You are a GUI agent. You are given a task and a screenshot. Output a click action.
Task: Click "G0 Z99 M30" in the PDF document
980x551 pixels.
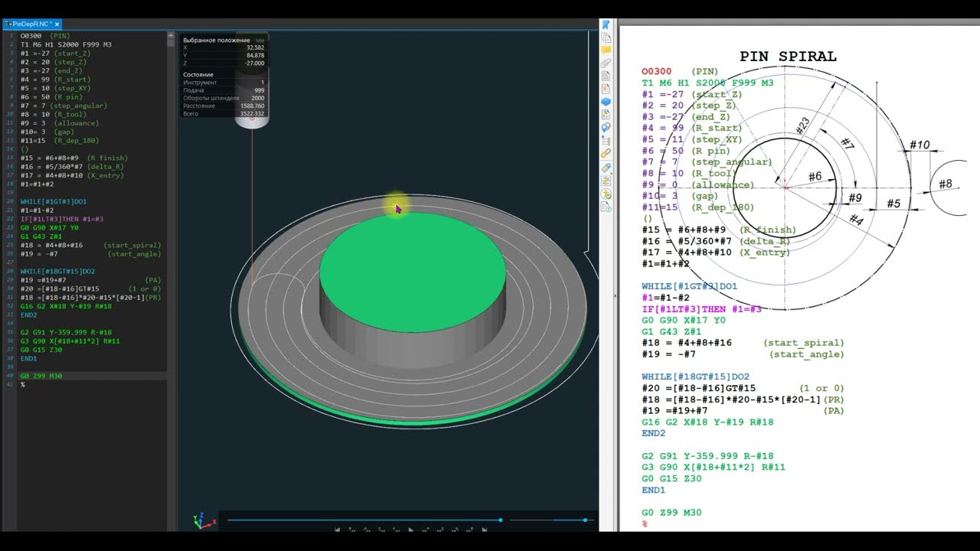tap(671, 513)
